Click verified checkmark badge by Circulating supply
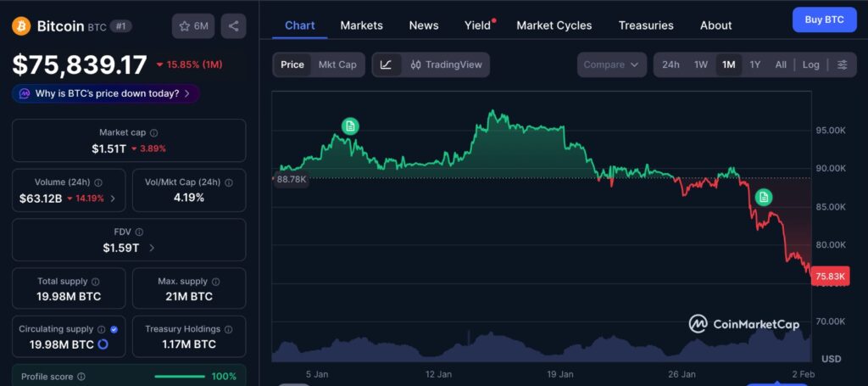 pyautogui.click(x=114, y=329)
